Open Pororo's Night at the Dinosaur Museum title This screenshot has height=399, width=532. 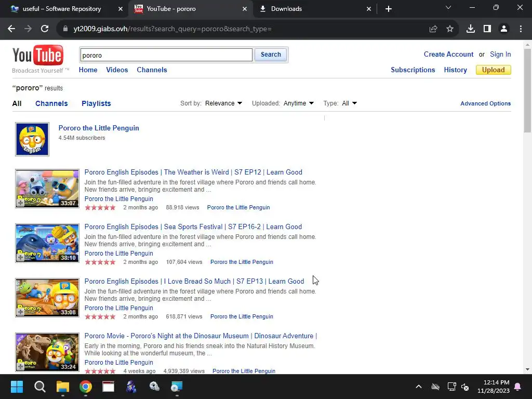point(201,336)
